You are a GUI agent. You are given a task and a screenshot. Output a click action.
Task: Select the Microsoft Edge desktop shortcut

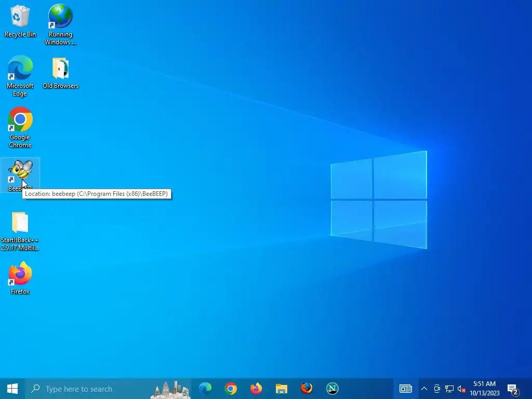coord(20,76)
